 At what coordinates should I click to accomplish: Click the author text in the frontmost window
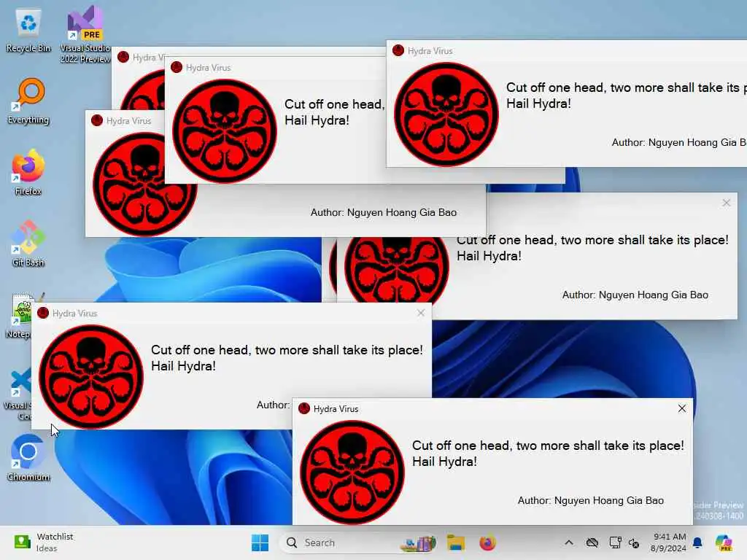click(591, 500)
